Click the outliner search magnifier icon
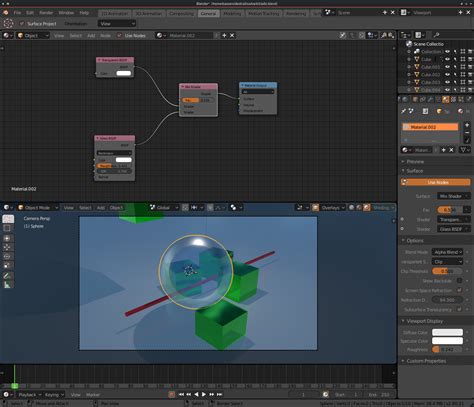The image size is (474, 407). pos(436,35)
